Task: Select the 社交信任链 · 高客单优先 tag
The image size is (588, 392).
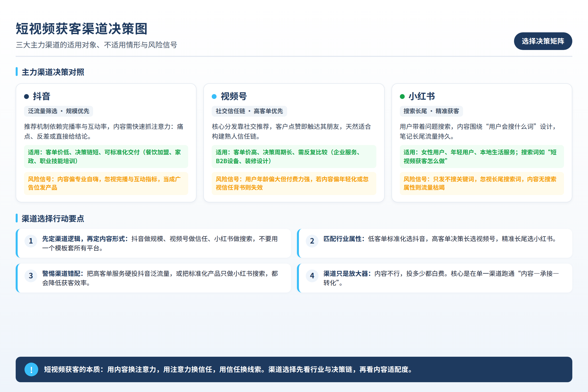Action: (x=249, y=111)
